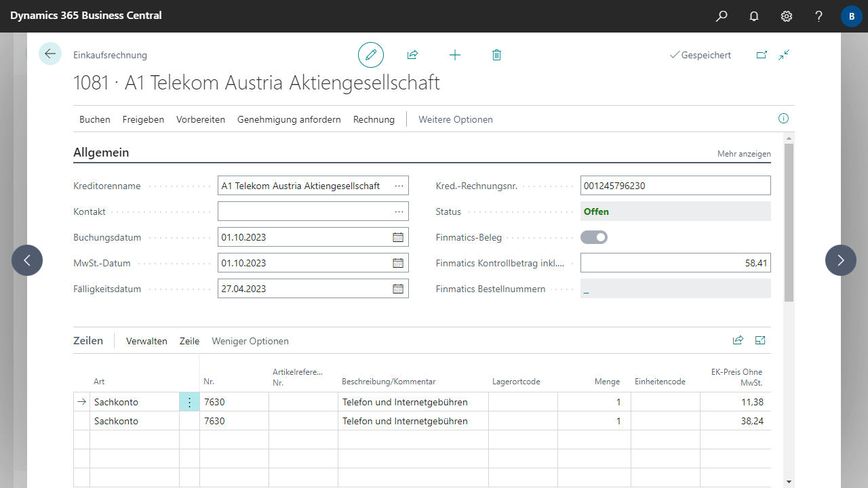Click the Kred.-Rechnungsnr. field

[675, 186]
